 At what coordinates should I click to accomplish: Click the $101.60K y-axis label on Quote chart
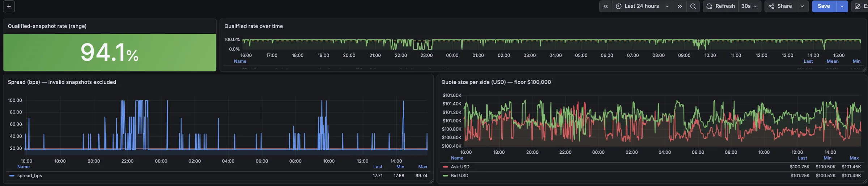(452, 95)
